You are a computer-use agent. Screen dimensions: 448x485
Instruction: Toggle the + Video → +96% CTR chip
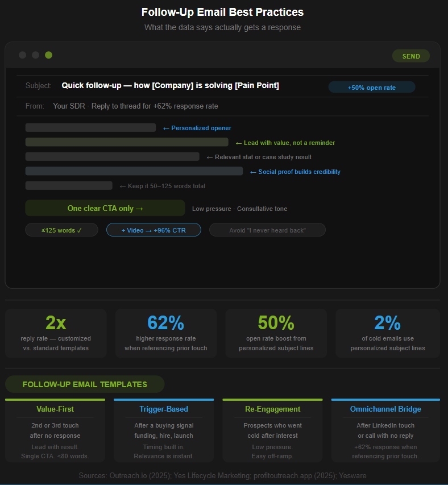[x=154, y=230]
